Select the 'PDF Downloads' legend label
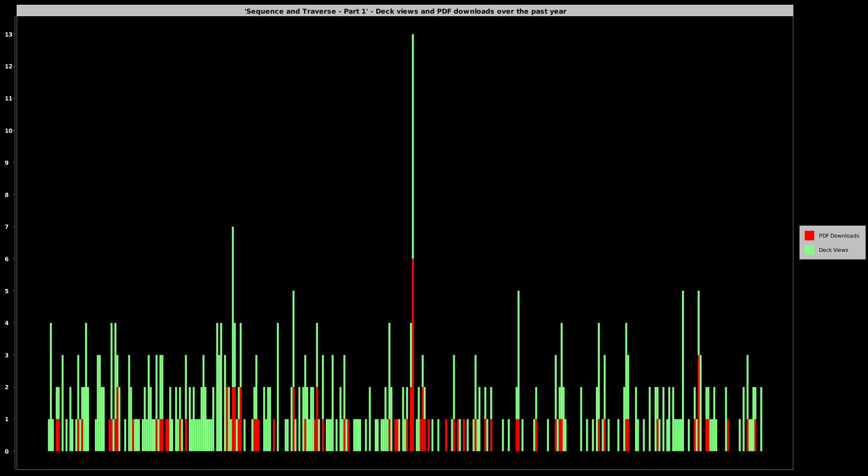 pos(839,236)
